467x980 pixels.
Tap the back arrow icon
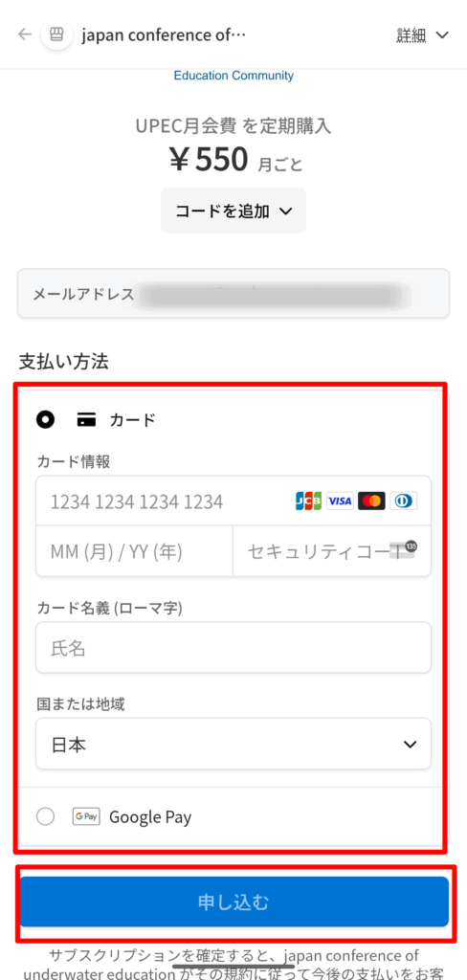coord(24,33)
